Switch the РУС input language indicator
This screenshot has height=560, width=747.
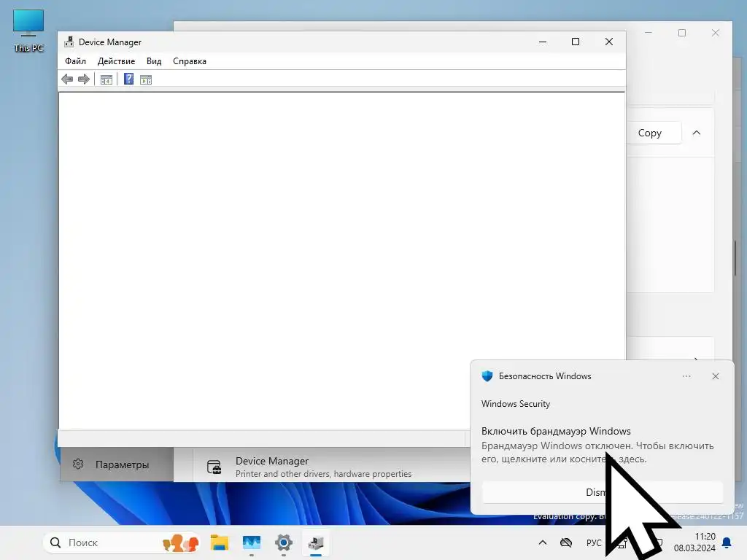click(594, 542)
